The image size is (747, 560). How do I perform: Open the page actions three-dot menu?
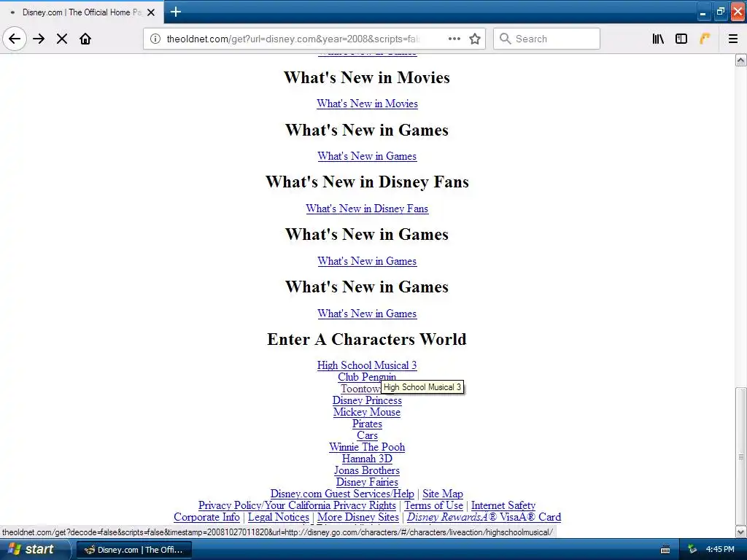point(454,39)
